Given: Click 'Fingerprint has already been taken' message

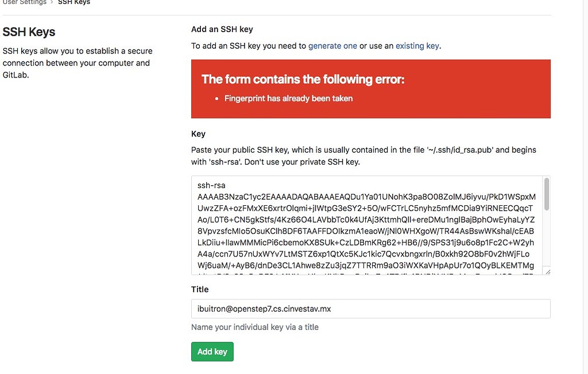Looking at the screenshot, I should [x=288, y=99].
